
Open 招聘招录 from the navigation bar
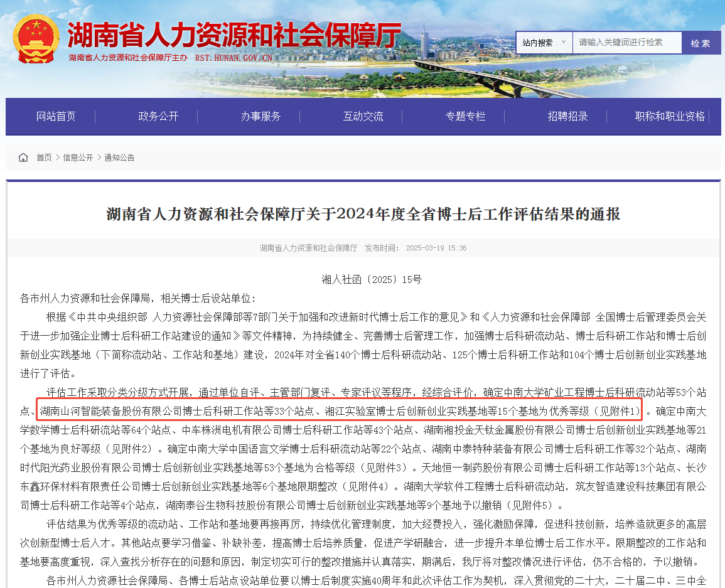(567, 116)
